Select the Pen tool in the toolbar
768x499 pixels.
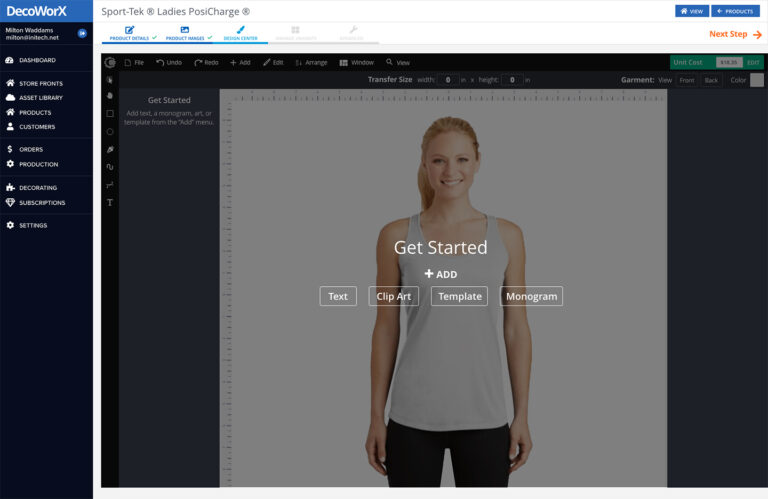(x=110, y=149)
